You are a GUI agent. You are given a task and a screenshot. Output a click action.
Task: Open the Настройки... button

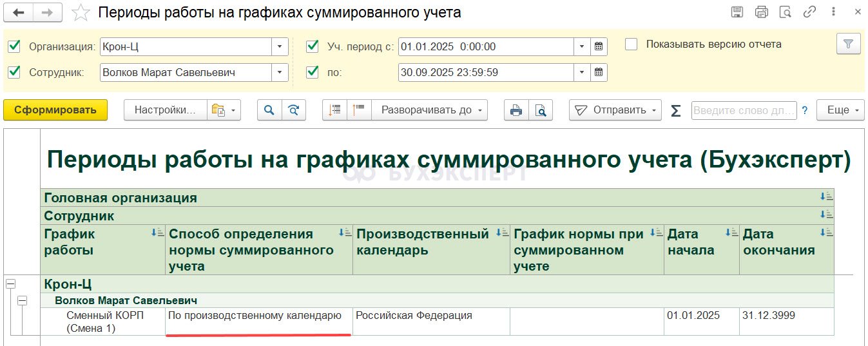tap(165, 110)
